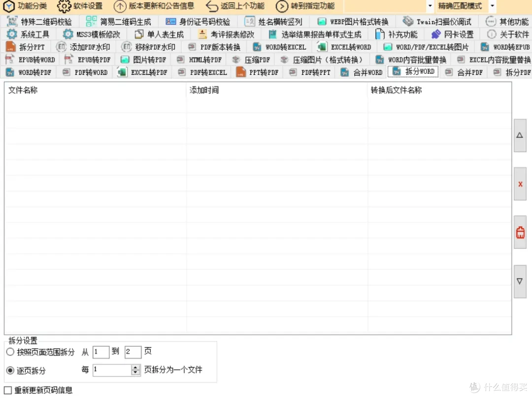This screenshot has height=398, width=532.
Task: Select 添加PDF水印 tool icon
Action: click(x=61, y=46)
